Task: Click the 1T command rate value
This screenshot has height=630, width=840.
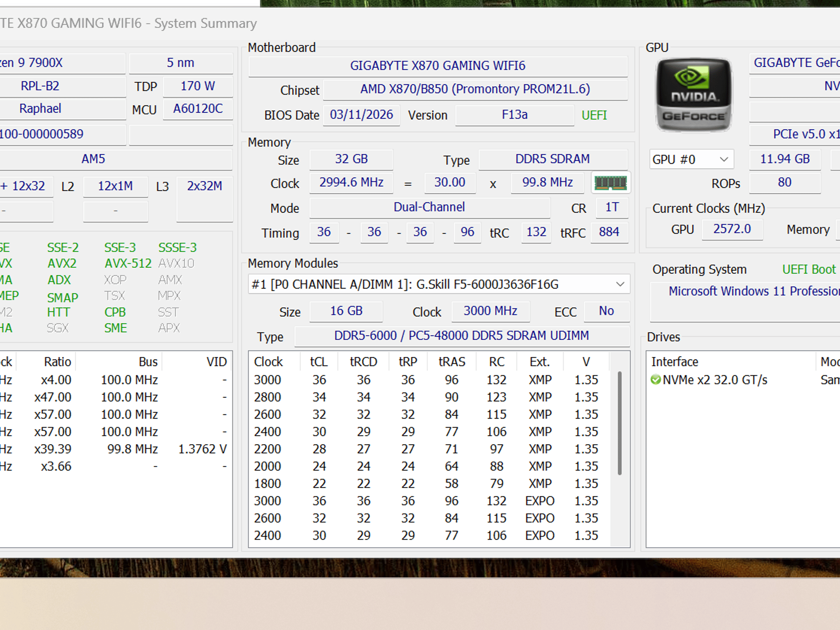Action: click(x=612, y=207)
